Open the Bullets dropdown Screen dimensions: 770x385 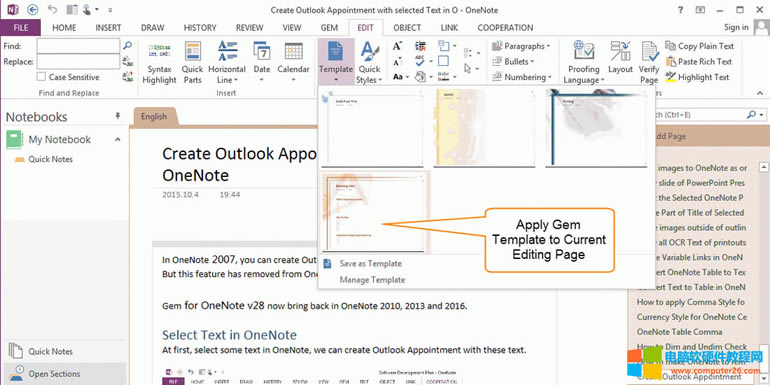[513, 61]
